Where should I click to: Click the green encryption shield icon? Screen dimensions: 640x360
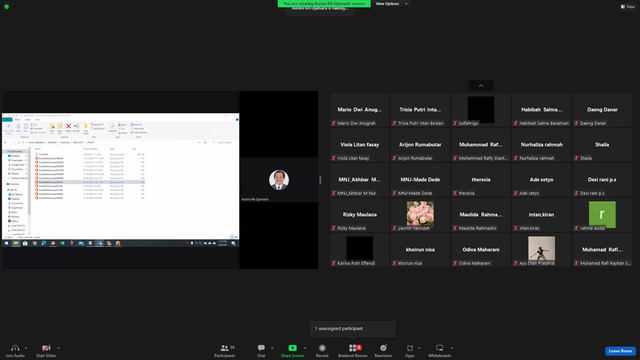[x=7, y=7]
